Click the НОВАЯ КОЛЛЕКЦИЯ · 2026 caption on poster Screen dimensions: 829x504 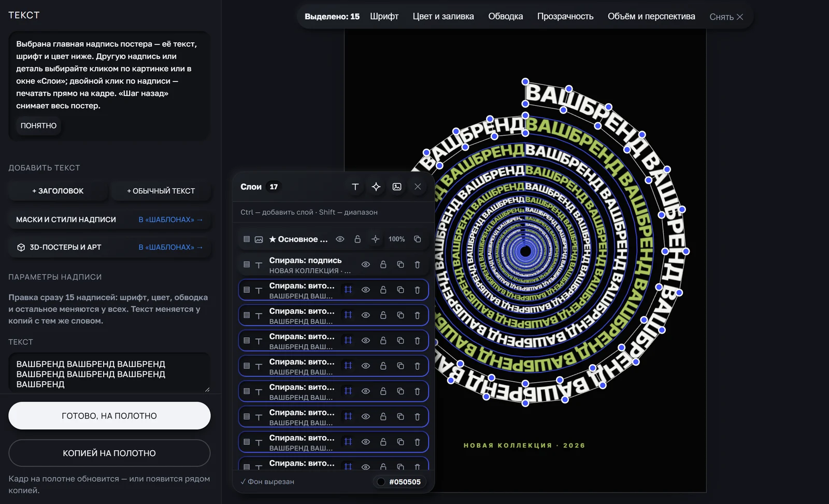[x=524, y=445]
